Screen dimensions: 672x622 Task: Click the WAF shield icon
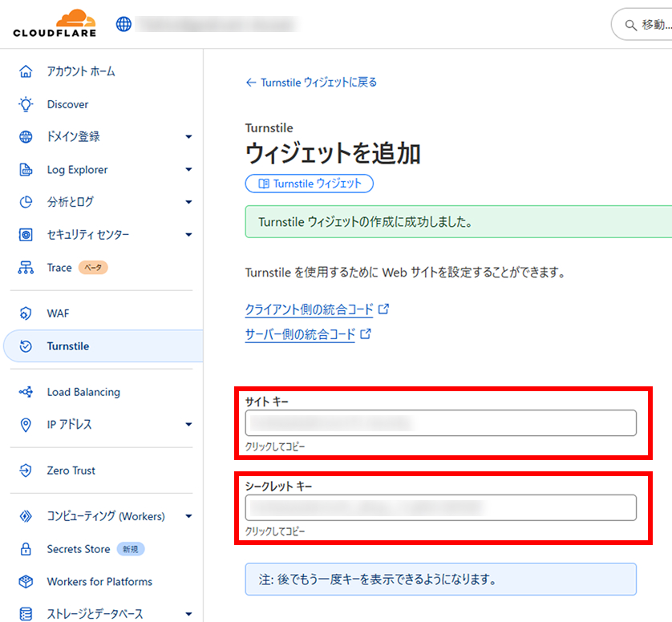26,313
